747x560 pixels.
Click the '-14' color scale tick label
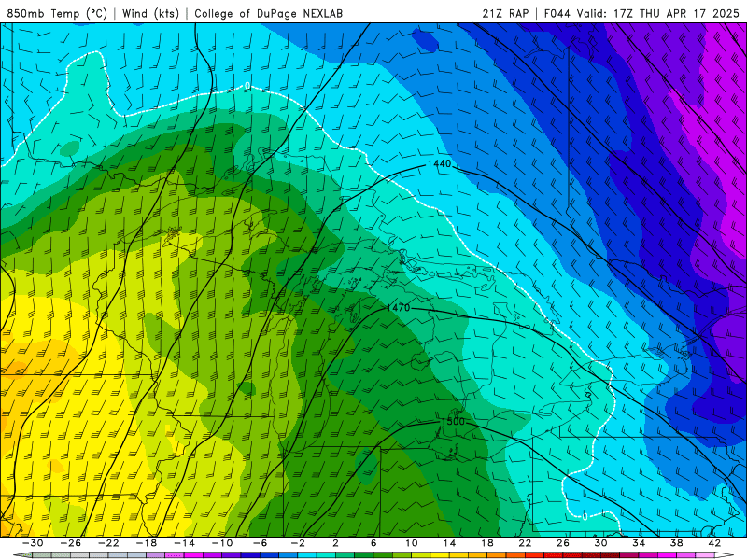pyautogui.click(x=184, y=543)
